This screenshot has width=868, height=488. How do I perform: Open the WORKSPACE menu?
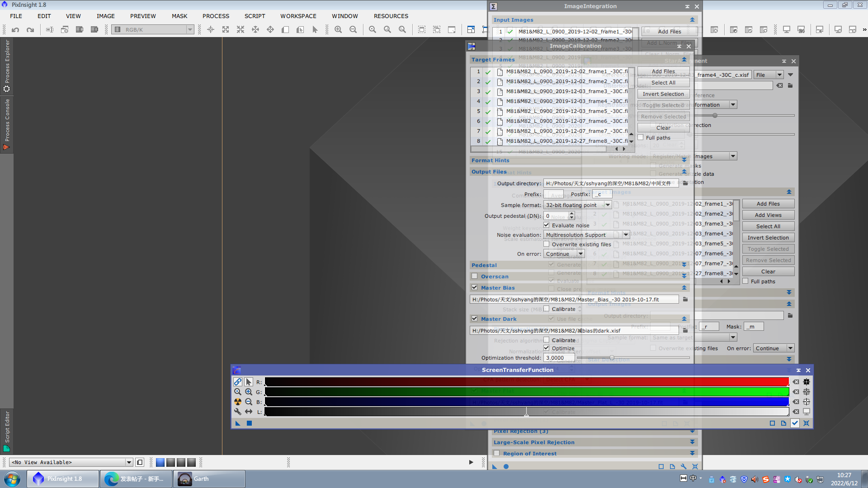pos(298,16)
